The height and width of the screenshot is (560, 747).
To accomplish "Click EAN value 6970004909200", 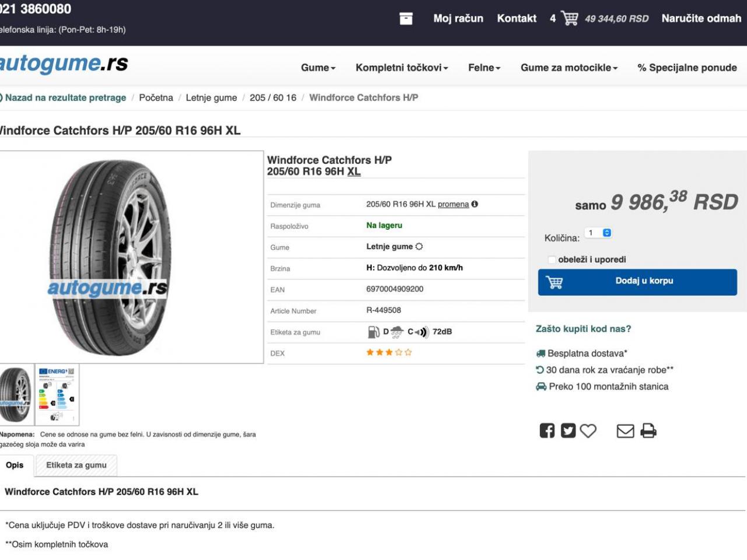I will (x=395, y=289).
